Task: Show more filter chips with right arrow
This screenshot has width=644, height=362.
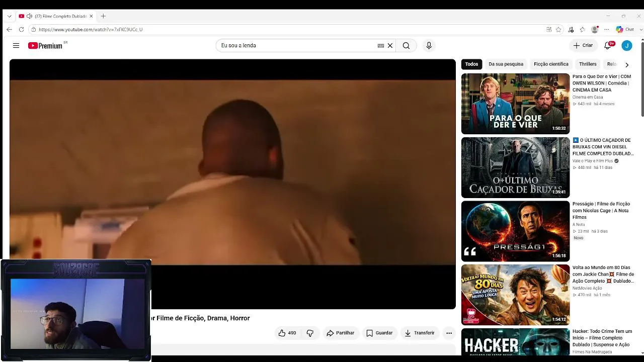Action: (626, 65)
